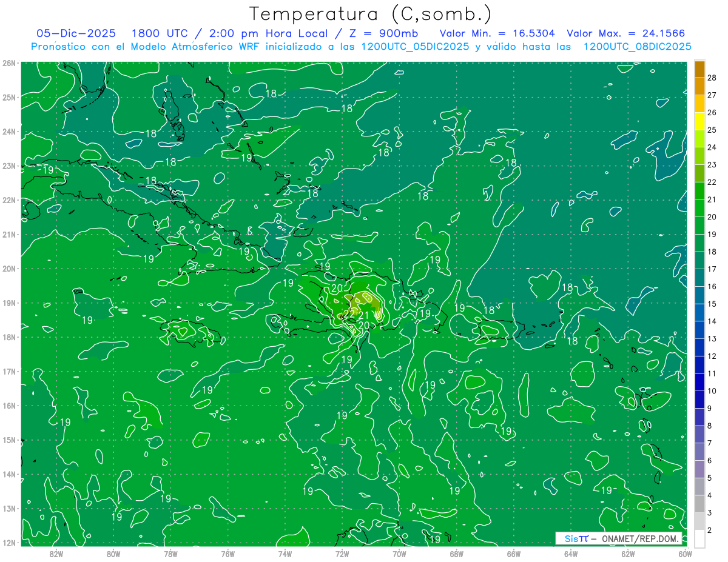Screen dimensions: 728x562
Task: Click the "26N" latitude label
Action: 9,63
